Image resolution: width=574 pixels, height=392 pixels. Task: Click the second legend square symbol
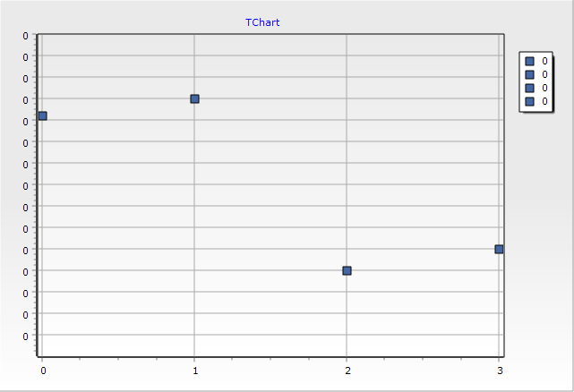coord(529,74)
